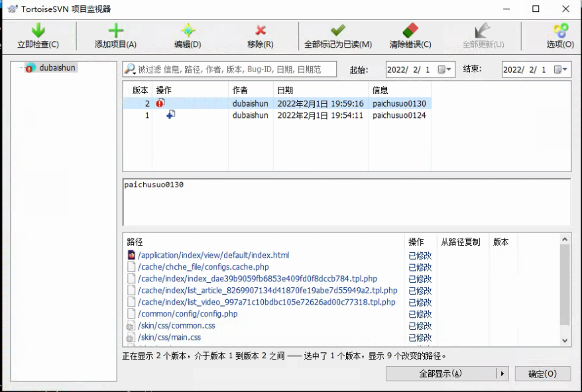Click the 添加项目 plus icon
The image size is (582, 392).
(115, 30)
